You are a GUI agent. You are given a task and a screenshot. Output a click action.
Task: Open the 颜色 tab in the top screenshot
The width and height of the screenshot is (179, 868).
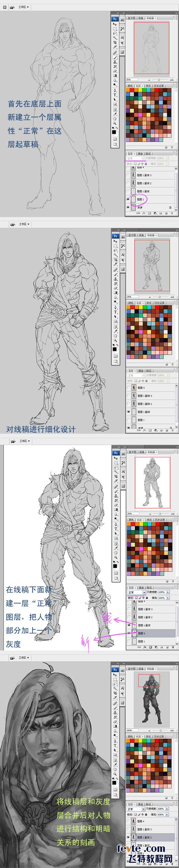click(130, 86)
